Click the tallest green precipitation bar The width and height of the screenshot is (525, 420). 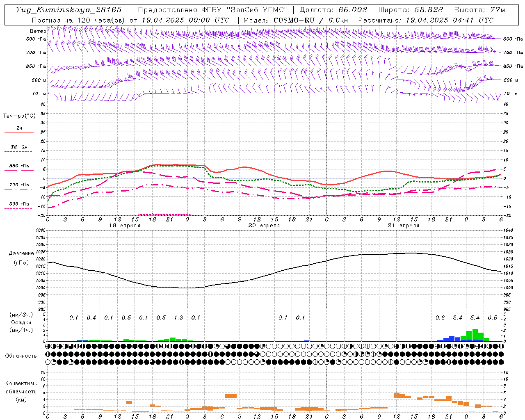(475, 335)
